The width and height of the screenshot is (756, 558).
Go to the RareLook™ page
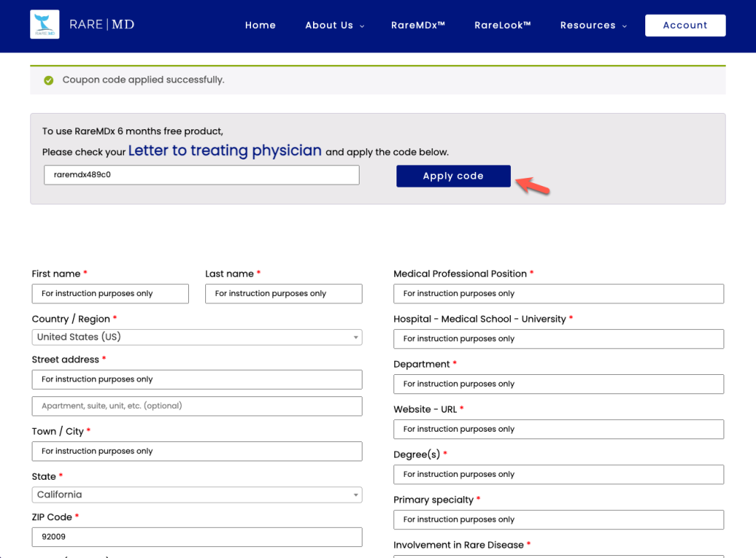click(502, 25)
